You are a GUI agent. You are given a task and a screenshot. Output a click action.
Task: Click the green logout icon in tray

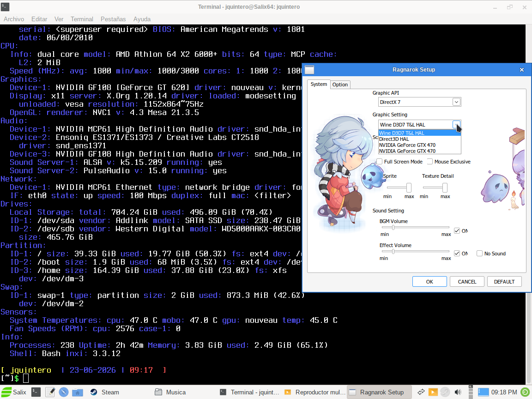pos(525,392)
